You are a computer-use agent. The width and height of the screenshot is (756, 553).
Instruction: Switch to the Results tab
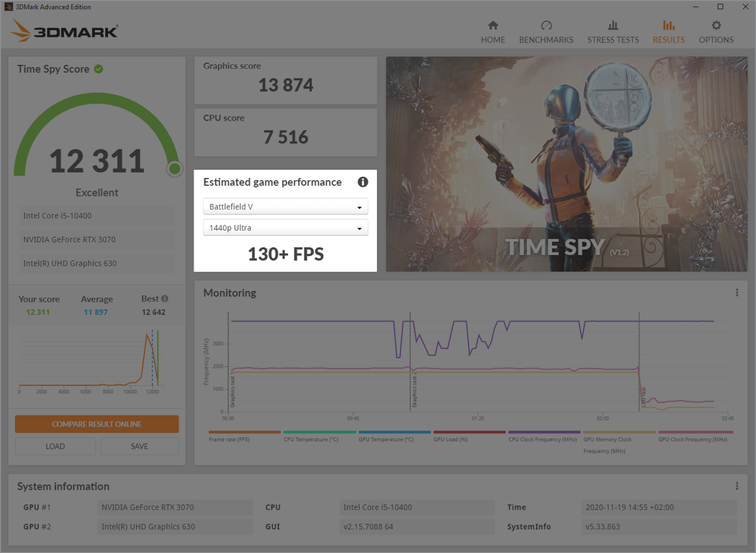point(669,30)
